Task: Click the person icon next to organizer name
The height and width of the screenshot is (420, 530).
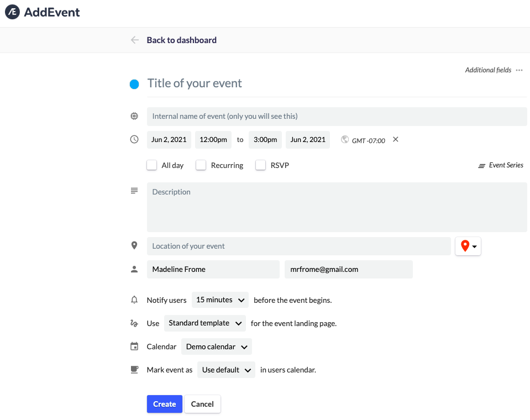Action: tap(134, 269)
